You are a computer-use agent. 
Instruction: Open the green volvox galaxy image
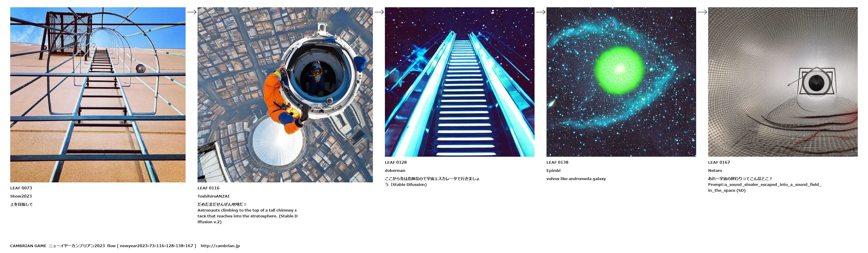point(621,82)
